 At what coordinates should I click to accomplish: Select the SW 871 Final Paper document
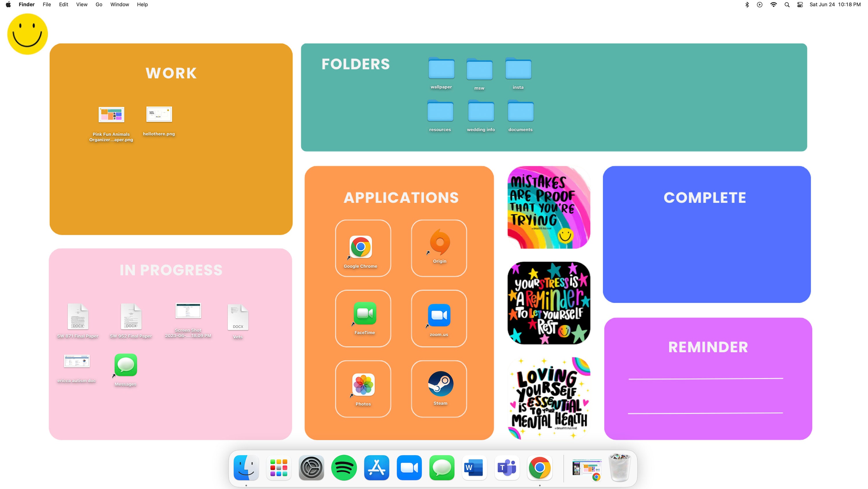point(78,317)
